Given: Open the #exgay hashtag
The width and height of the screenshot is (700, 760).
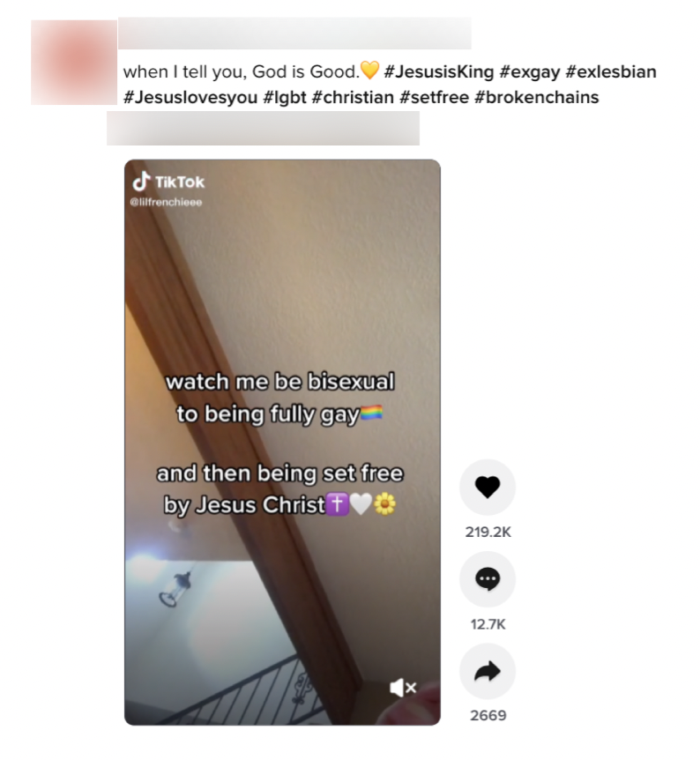Looking at the screenshot, I should (529, 71).
